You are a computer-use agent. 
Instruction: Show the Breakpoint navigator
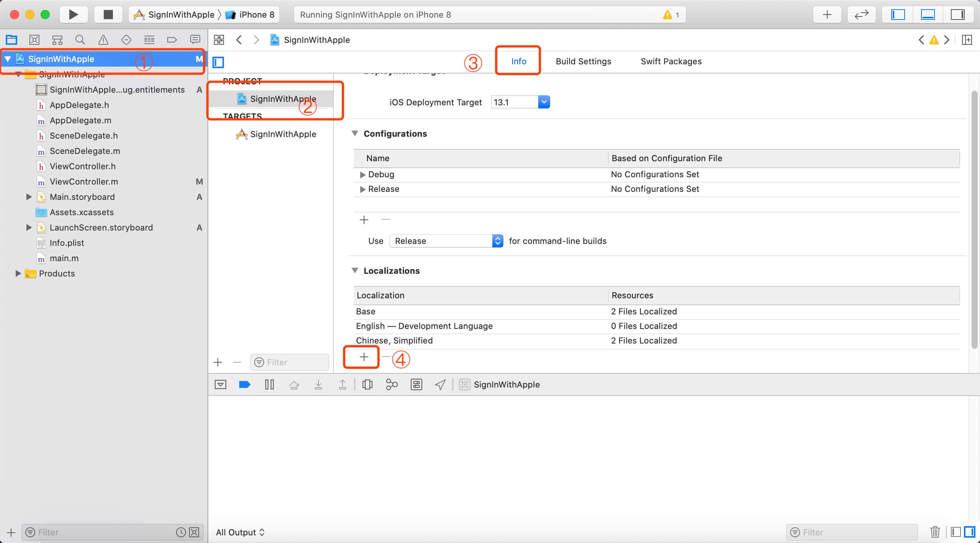tap(172, 39)
